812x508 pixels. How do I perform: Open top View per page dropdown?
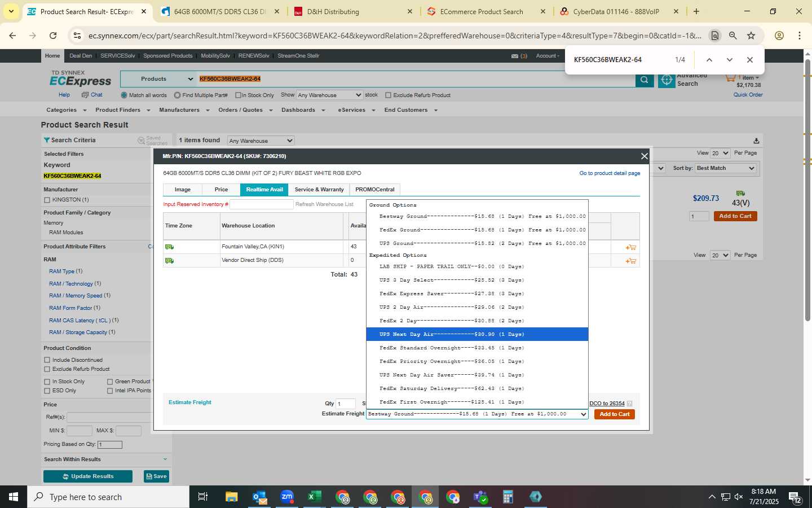click(720, 153)
